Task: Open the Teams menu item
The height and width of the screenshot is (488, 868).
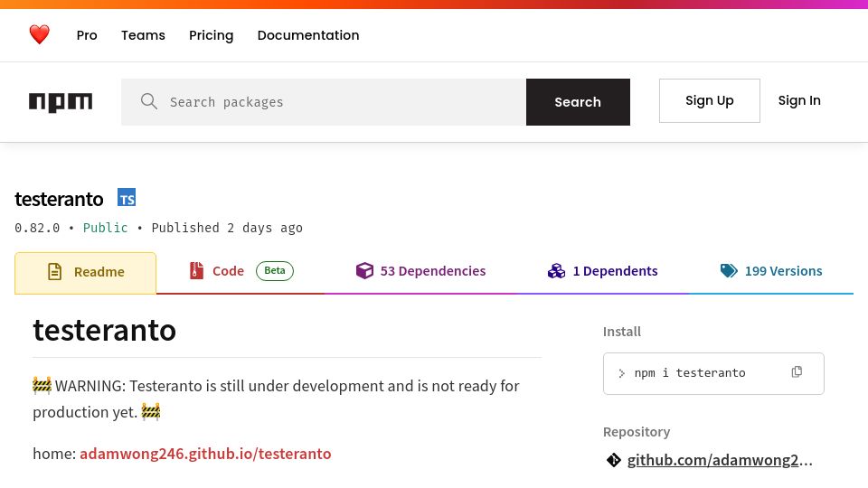Action: (144, 35)
